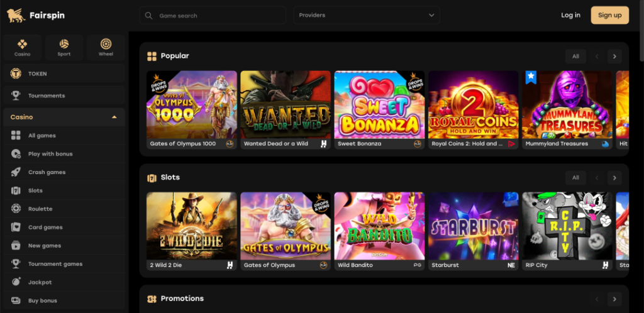
Task: Go to previous Popular games
Action: [597, 56]
